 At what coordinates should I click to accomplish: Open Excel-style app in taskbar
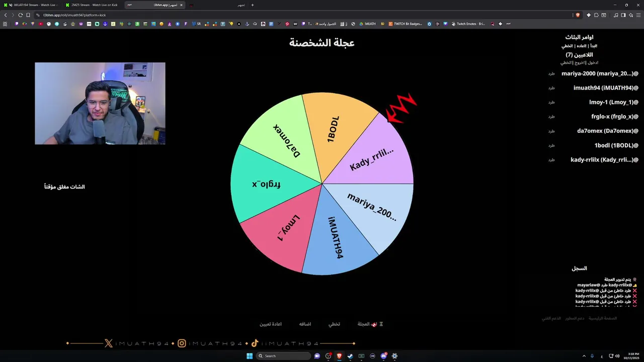(x=361, y=356)
